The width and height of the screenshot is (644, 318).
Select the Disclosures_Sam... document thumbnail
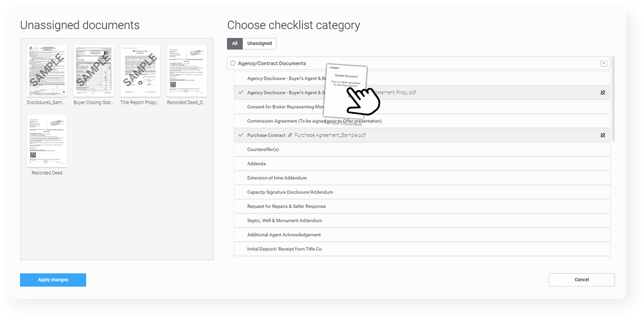click(x=47, y=71)
